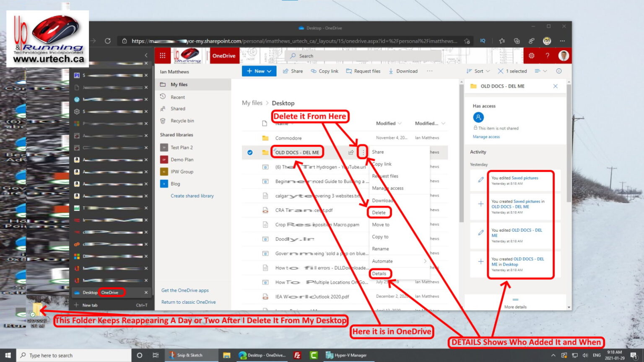The height and width of the screenshot is (362, 644).
Task: Clear the 1 selected indicator
Action: [x=501, y=71]
